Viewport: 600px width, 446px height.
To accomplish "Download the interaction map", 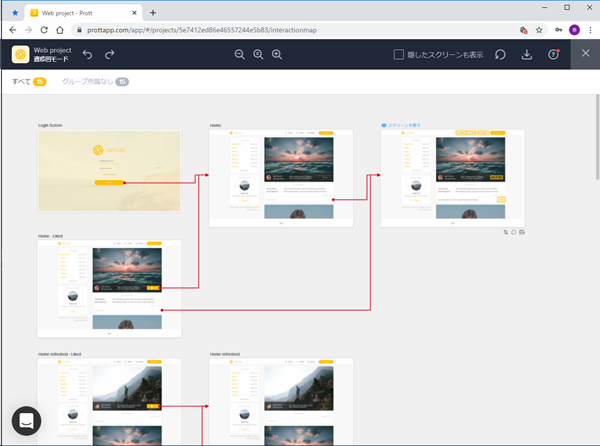I will tap(527, 54).
